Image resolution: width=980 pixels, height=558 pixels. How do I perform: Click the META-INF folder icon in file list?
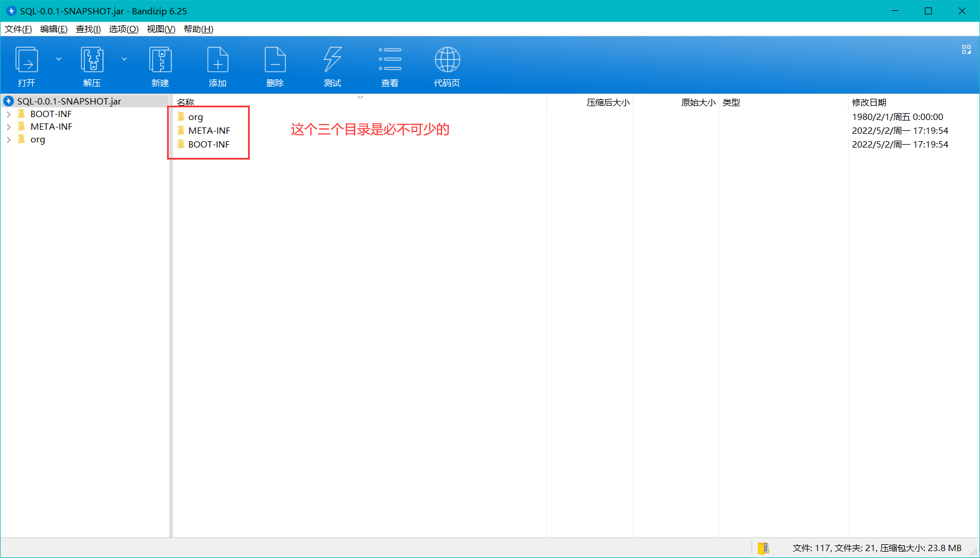point(181,130)
